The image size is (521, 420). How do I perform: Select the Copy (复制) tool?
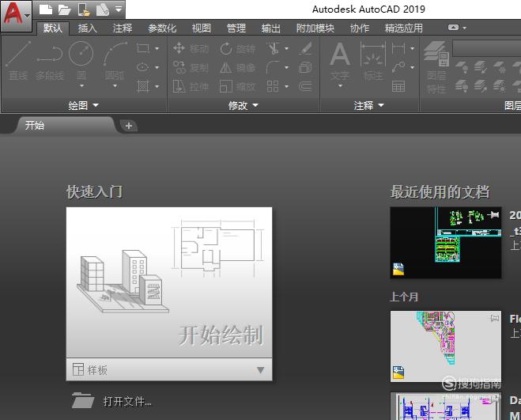191,67
